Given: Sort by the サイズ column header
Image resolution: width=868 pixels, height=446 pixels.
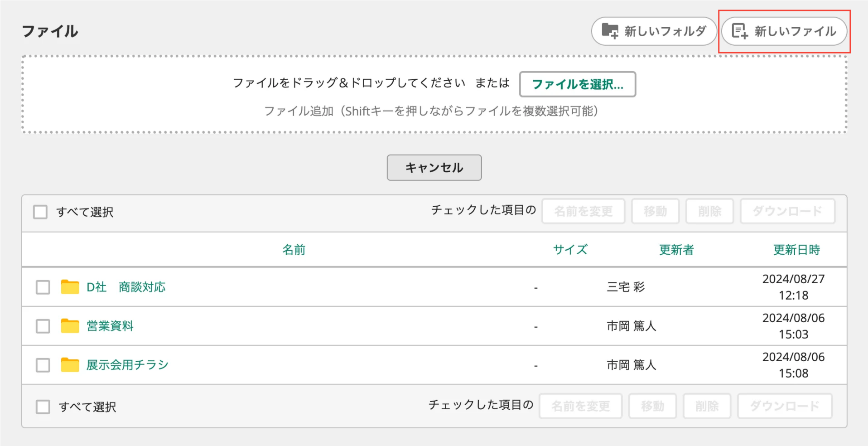Looking at the screenshot, I should (x=570, y=250).
